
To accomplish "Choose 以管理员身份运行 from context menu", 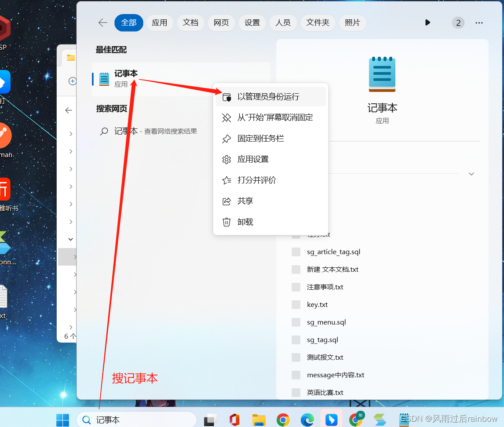I will pos(270,96).
